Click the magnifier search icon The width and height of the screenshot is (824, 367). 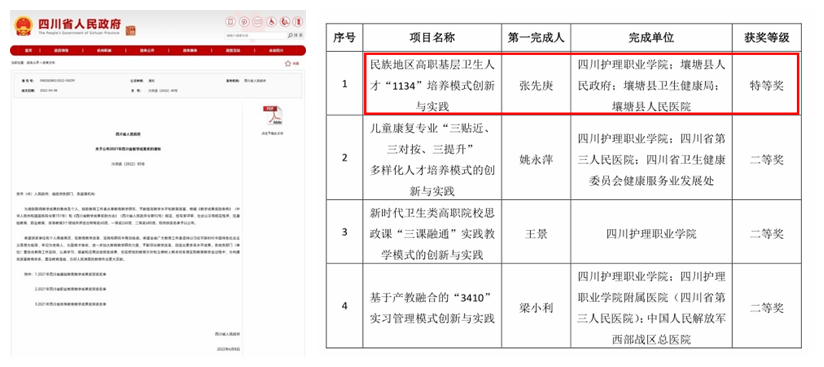(x=290, y=35)
